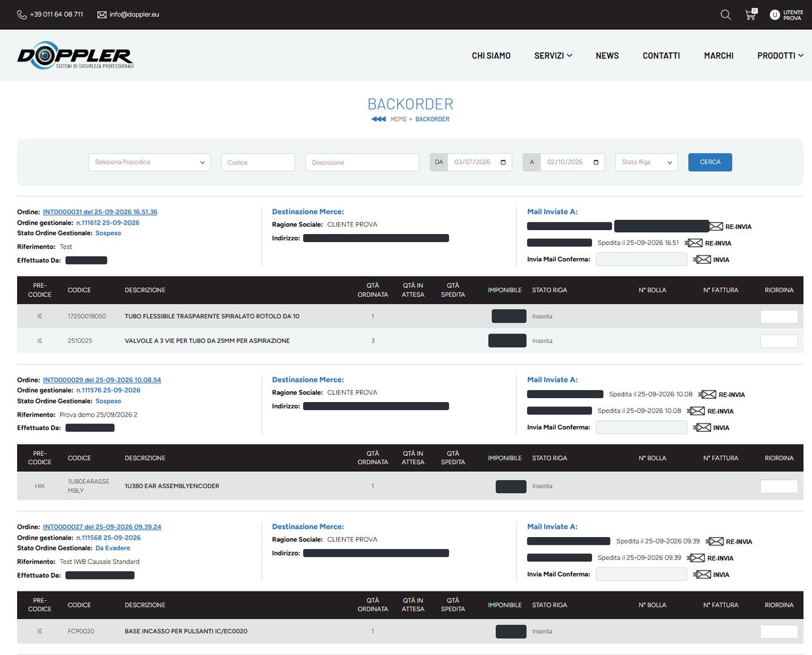Open the calendar picker of A date
The image size is (812, 655).
coord(596,162)
